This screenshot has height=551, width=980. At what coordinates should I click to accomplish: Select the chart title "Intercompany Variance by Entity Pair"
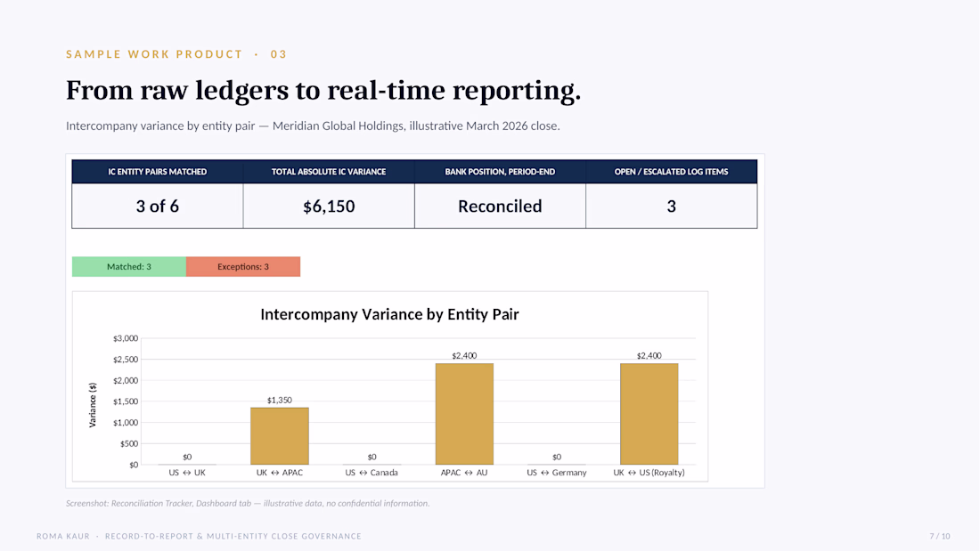tap(389, 314)
